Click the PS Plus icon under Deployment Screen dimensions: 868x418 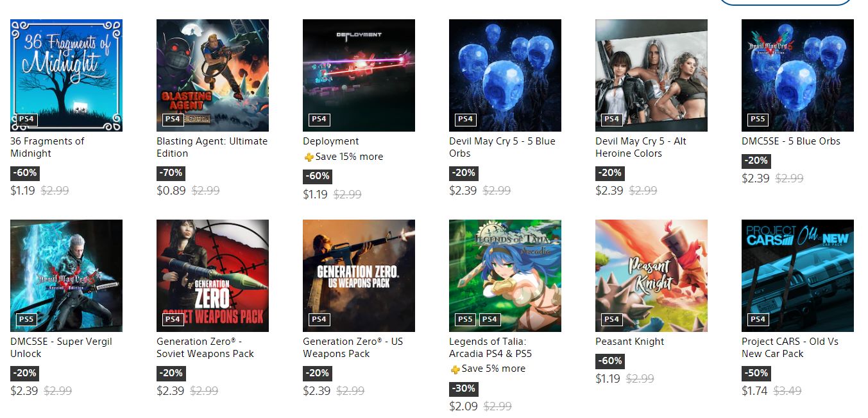tap(309, 157)
